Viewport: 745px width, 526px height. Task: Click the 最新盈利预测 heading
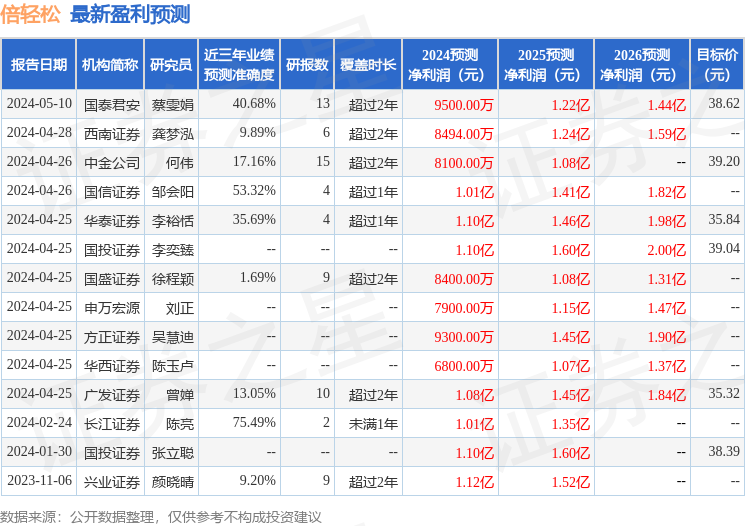pos(130,14)
